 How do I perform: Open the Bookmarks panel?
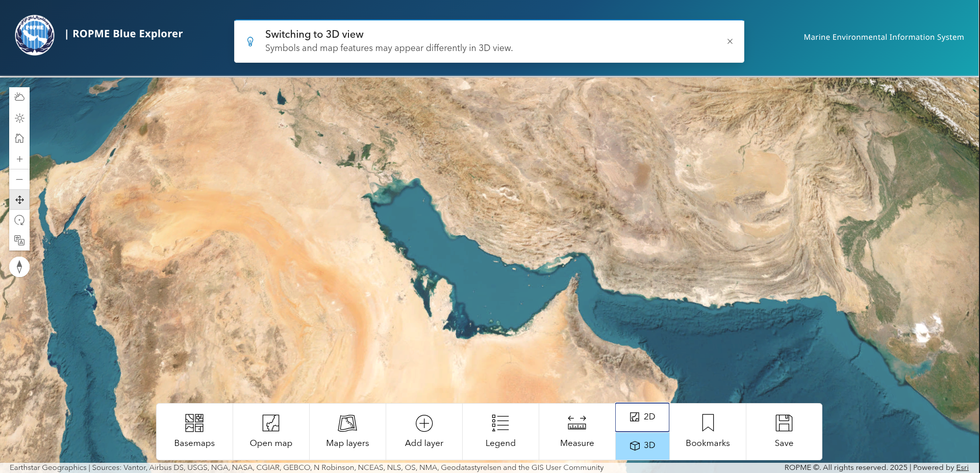point(707,431)
